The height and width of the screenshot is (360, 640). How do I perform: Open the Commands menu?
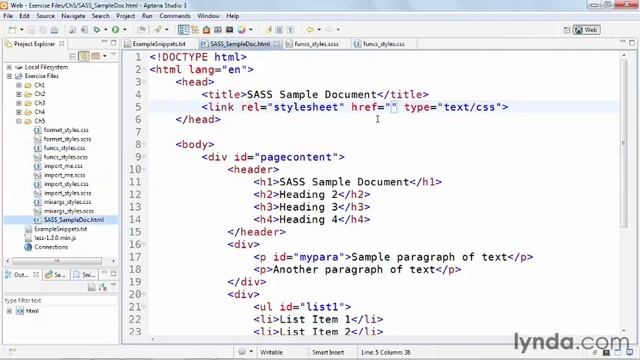click(175, 16)
